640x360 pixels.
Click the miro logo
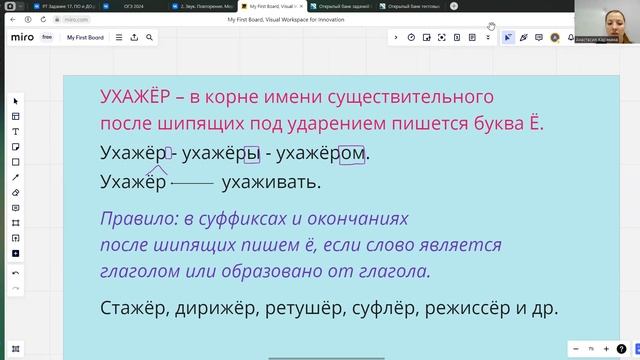[x=22, y=37]
